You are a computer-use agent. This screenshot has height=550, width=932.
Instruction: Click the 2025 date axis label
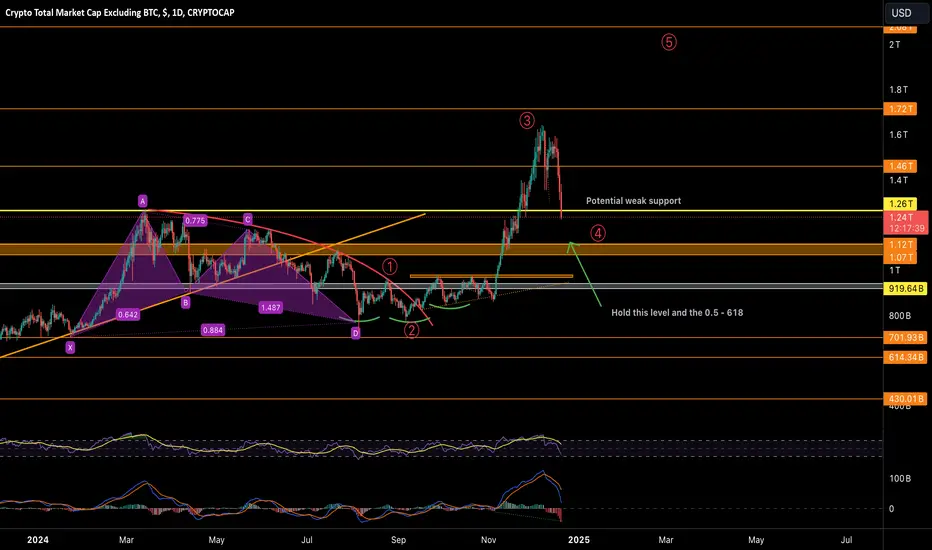click(x=579, y=540)
